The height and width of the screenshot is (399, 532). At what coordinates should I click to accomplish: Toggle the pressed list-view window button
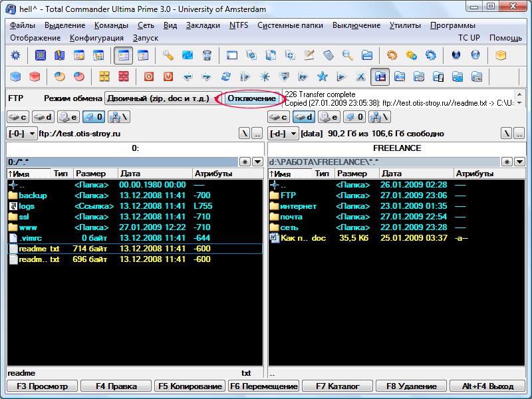click(124, 55)
